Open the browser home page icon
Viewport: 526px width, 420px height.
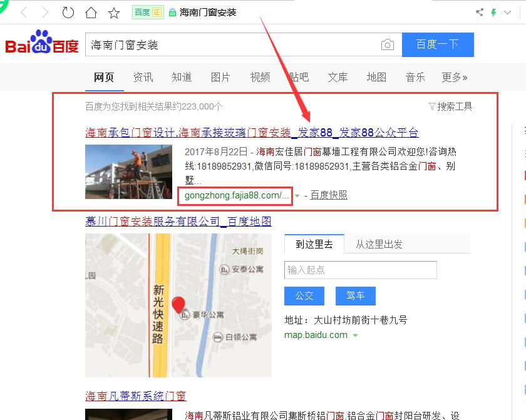[91, 13]
